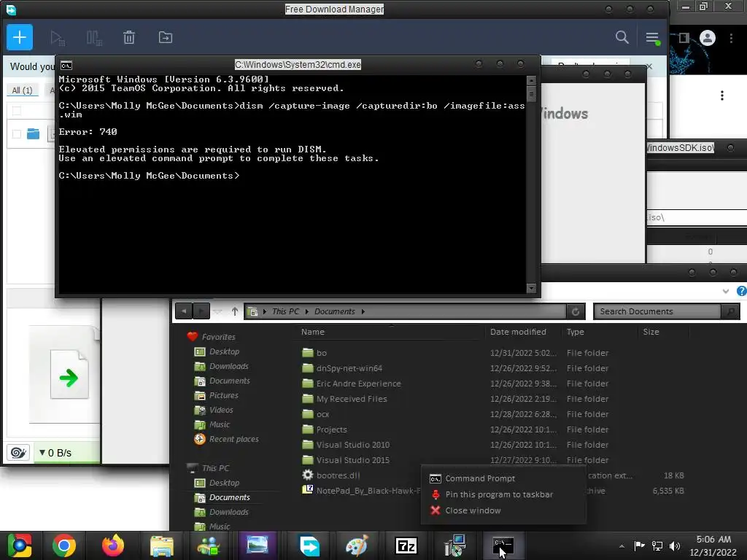The width and height of the screenshot is (747, 560).
Task: Go forward in Explorer navigation
Action: pyautogui.click(x=201, y=311)
